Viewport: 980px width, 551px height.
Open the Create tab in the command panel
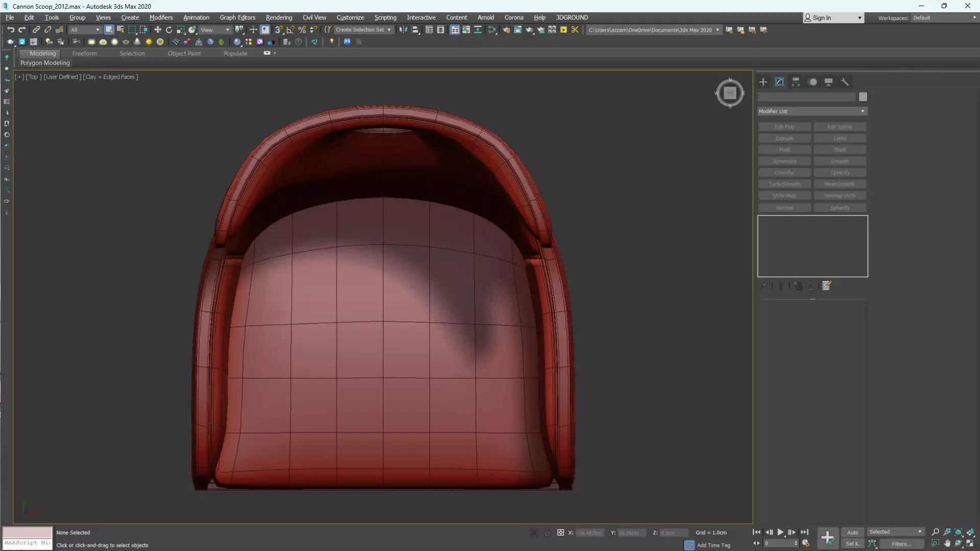[763, 82]
